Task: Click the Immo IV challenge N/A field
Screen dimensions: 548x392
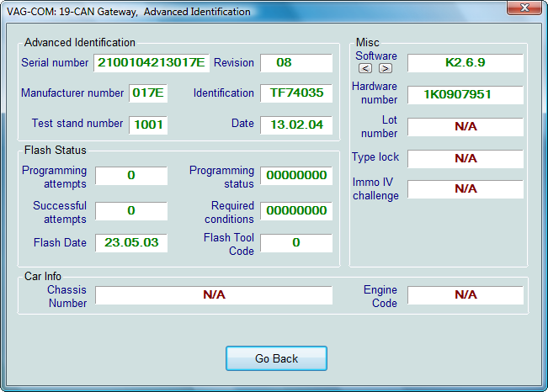Action: pyautogui.click(x=466, y=189)
